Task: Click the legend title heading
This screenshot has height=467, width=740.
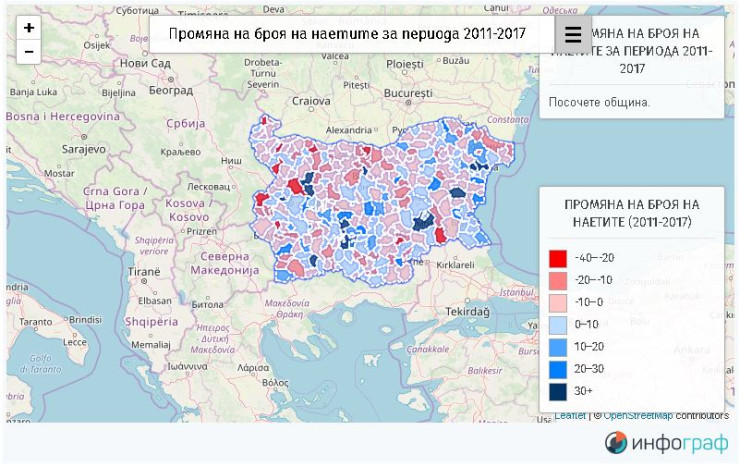Action: point(632,212)
